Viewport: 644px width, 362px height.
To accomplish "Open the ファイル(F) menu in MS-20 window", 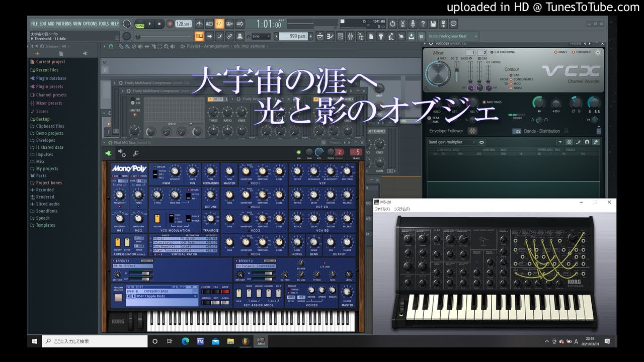I will click(x=382, y=209).
